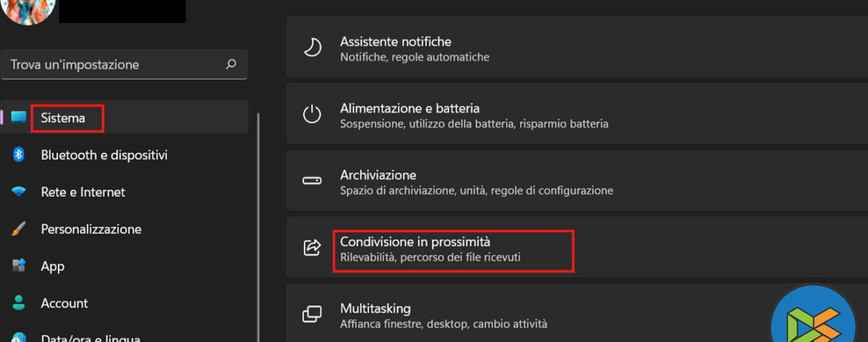Open Assistente notifiche settings
Viewport: 868px width, 342px height.
(395, 42)
